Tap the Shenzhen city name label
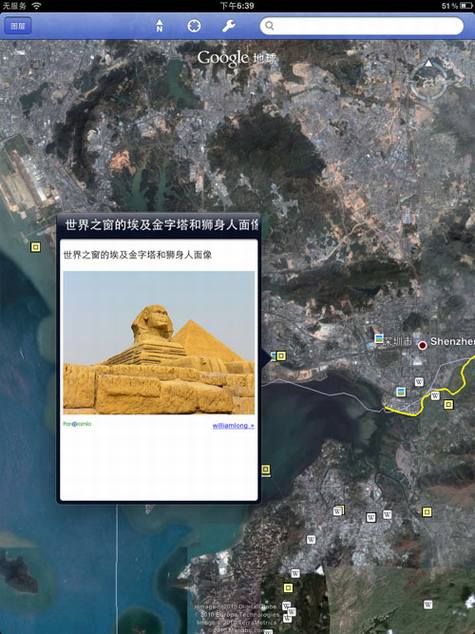 [x=452, y=342]
